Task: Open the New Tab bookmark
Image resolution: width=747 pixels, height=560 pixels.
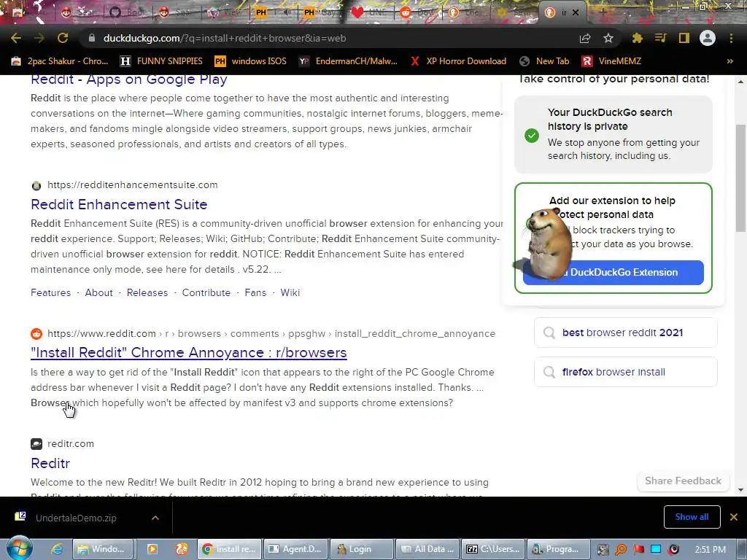Action: click(544, 61)
